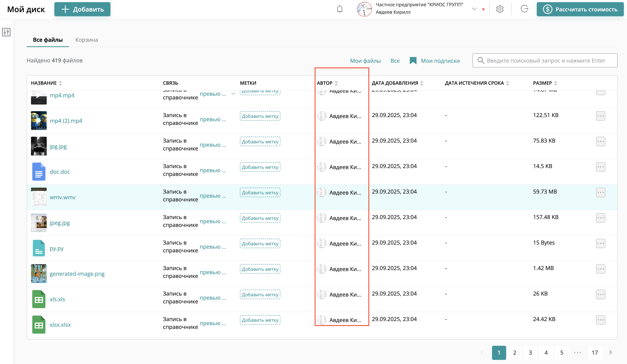Click the bookmark icon for Мои подписки

pyautogui.click(x=413, y=61)
